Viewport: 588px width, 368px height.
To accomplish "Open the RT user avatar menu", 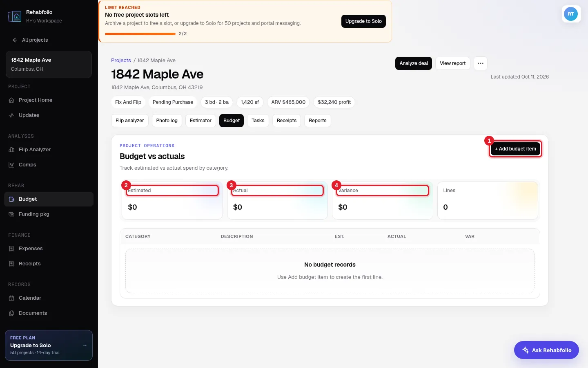I will (571, 14).
